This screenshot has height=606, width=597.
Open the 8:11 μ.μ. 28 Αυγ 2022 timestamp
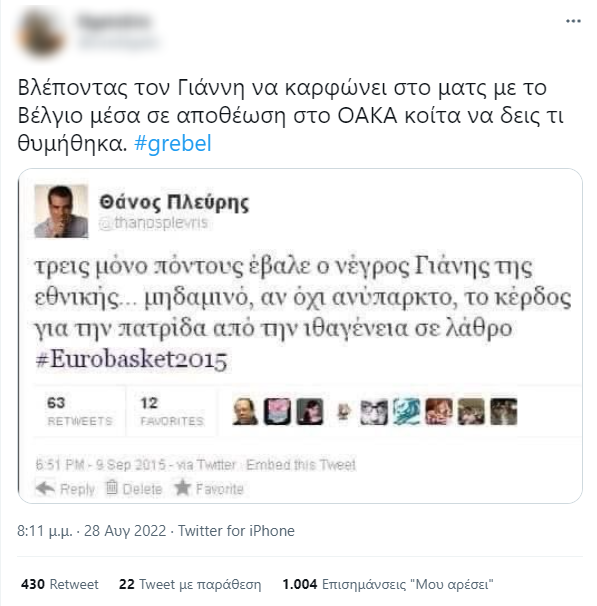point(92,531)
